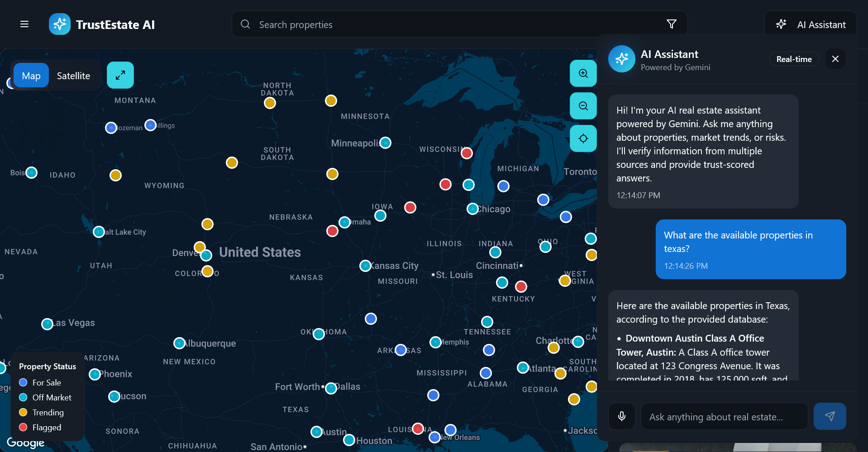The height and width of the screenshot is (452, 868).
Task: Zoom out on the map
Action: click(x=583, y=106)
